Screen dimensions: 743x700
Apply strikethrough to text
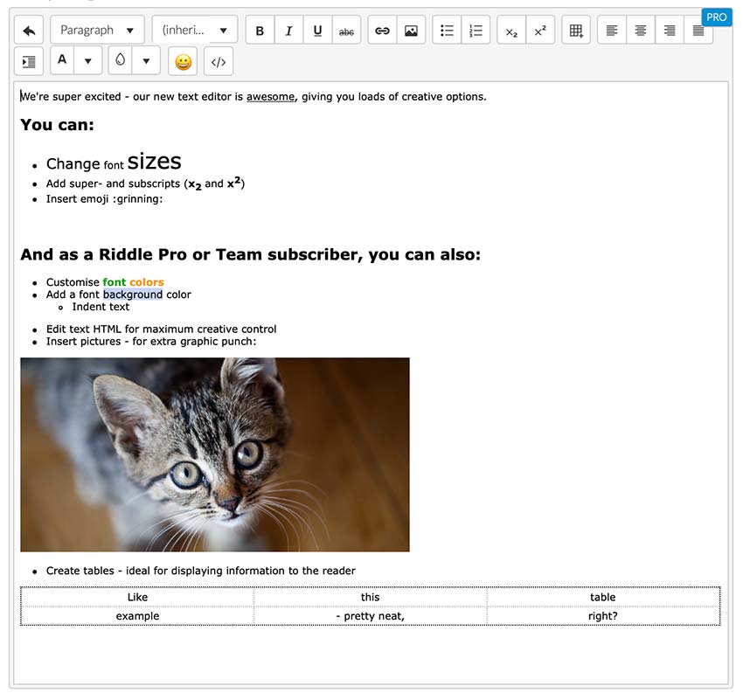[346, 31]
